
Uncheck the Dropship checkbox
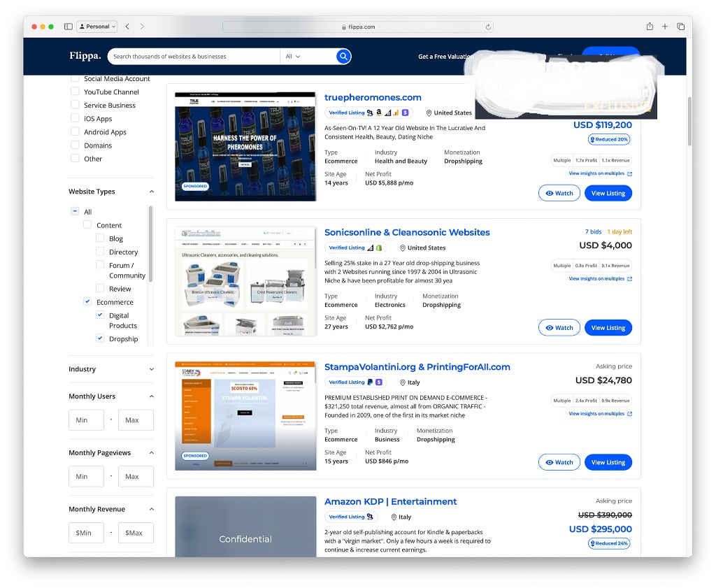click(x=101, y=338)
